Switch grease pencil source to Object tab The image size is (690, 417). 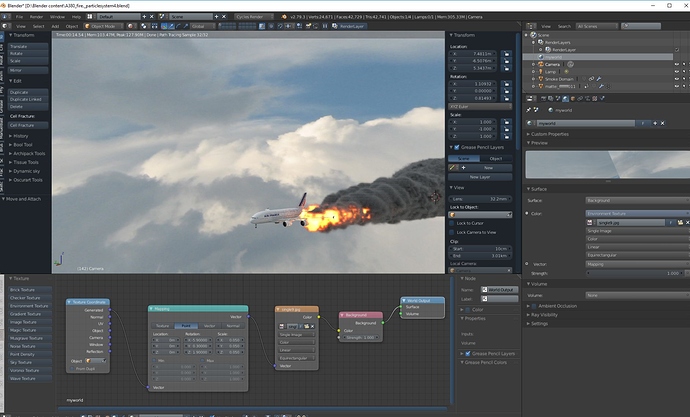pyautogui.click(x=496, y=158)
